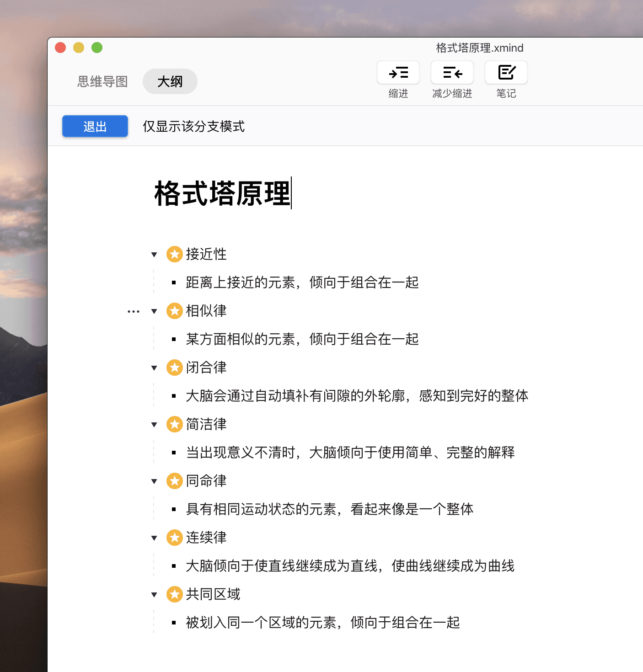Image resolution: width=643 pixels, height=672 pixels.
Task: Switch to the 思维导图 view tab
Action: pyautogui.click(x=102, y=81)
